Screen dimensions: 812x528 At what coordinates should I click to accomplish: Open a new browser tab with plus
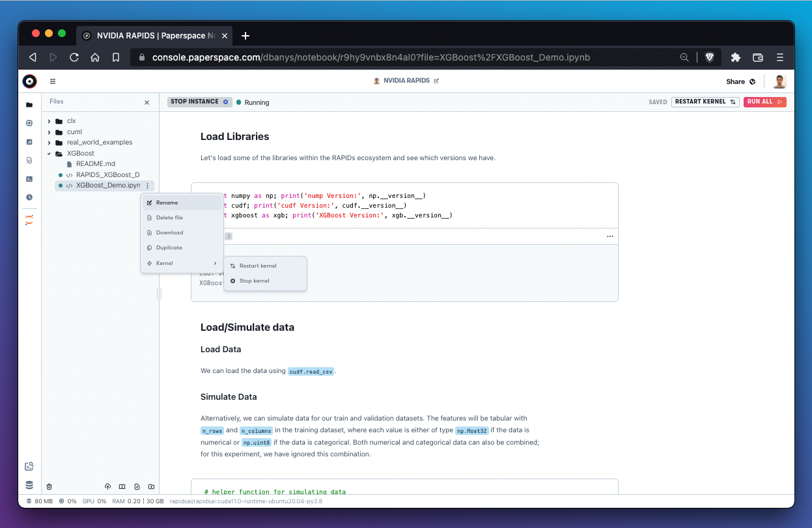coord(245,36)
